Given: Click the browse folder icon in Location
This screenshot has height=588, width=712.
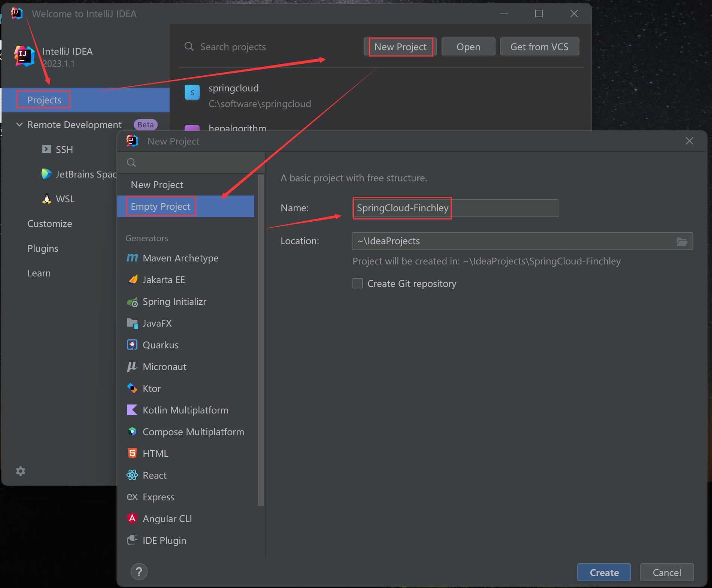Looking at the screenshot, I should tap(682, 241).
